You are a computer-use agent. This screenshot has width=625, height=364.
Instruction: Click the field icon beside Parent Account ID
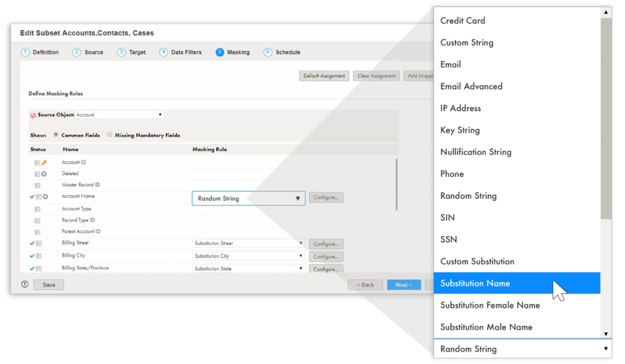(x=38, y=232)
